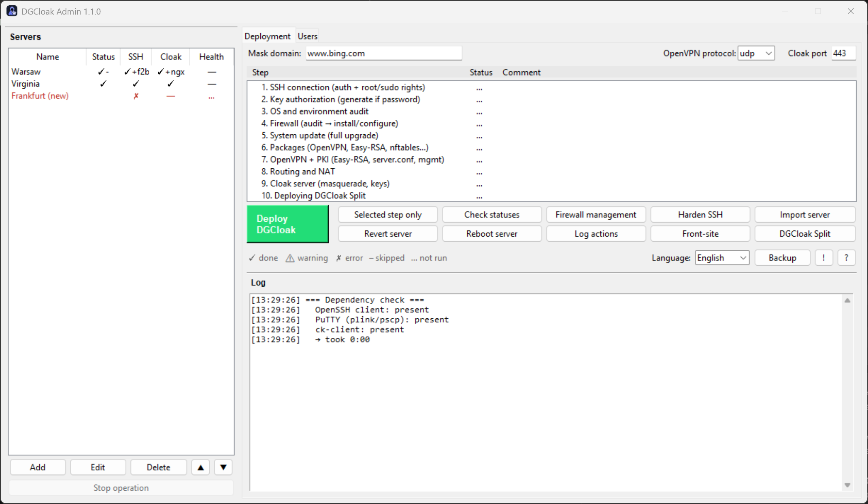868x504 pixels.
Task: Move selected server down with arrow button
Action: click(x=223, y=467)
